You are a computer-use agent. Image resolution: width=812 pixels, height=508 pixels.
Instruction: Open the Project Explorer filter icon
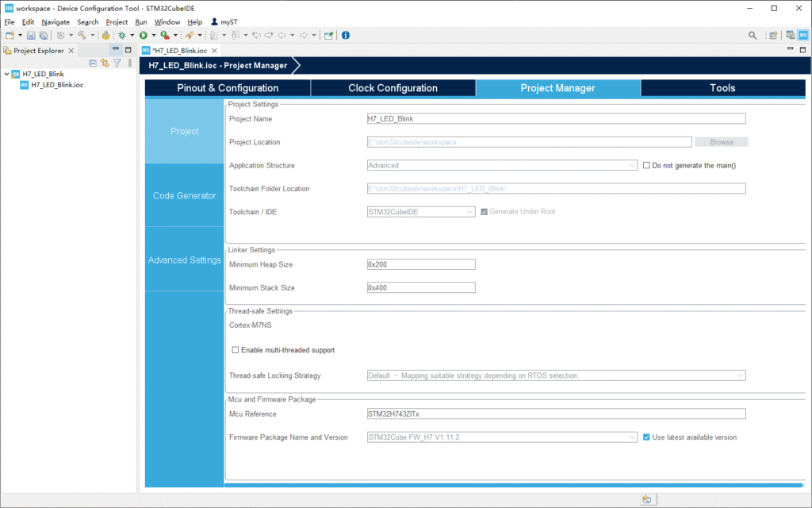tap(117, 63)
